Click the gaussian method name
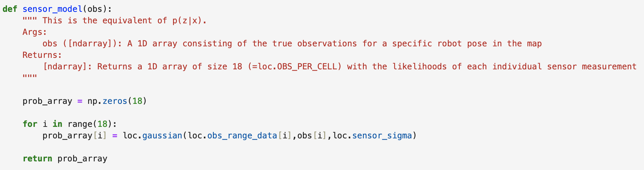Viewport: 644px width, 170px height. [x=162, y=136]
